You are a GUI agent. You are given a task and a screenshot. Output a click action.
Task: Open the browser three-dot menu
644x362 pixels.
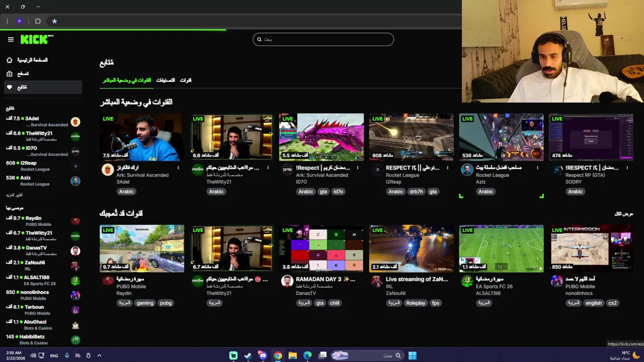[7, 21]
